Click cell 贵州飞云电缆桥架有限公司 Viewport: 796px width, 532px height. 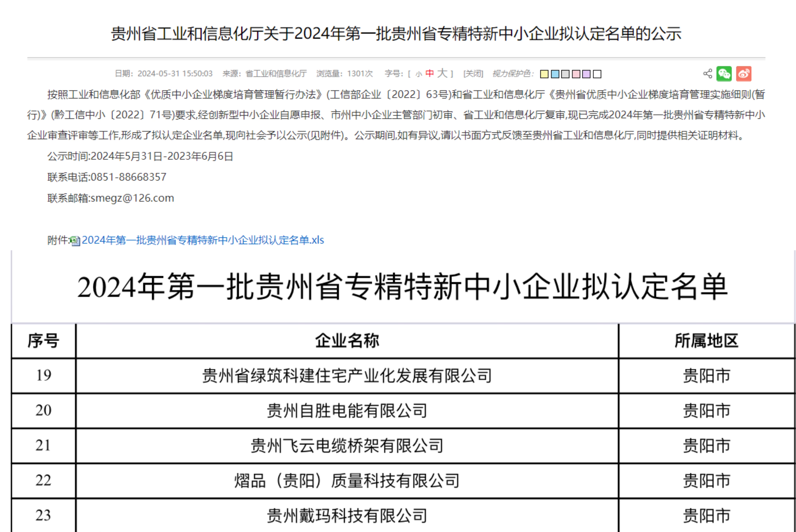347,446
